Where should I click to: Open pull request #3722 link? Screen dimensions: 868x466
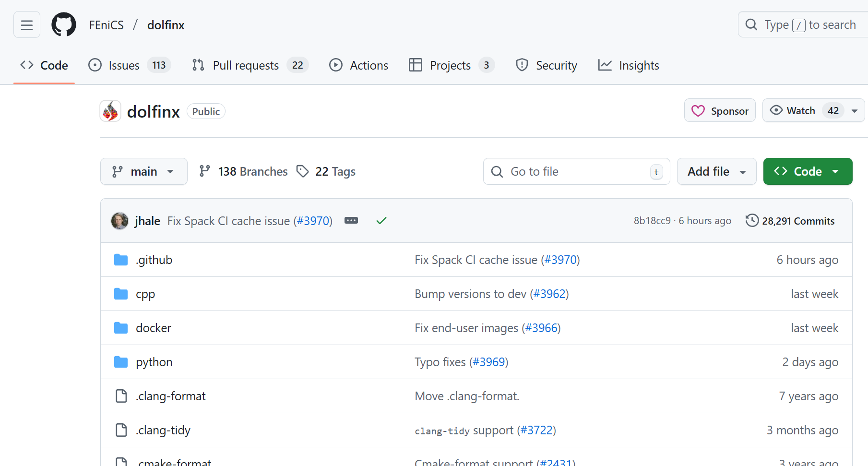pyautogui.click(x=537, y=430)
